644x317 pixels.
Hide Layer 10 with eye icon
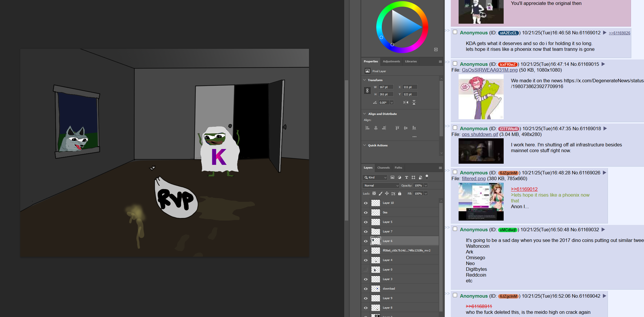tap(366, 203)
